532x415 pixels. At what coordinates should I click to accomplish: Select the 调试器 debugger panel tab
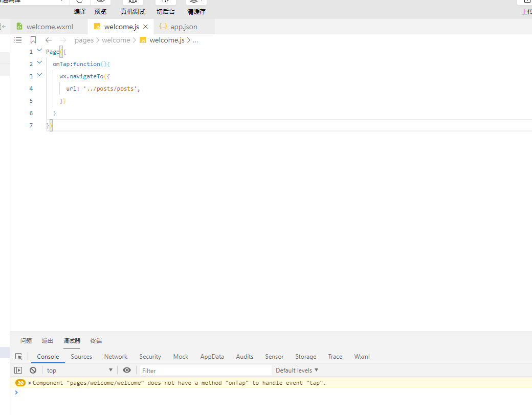click(72, 341)
